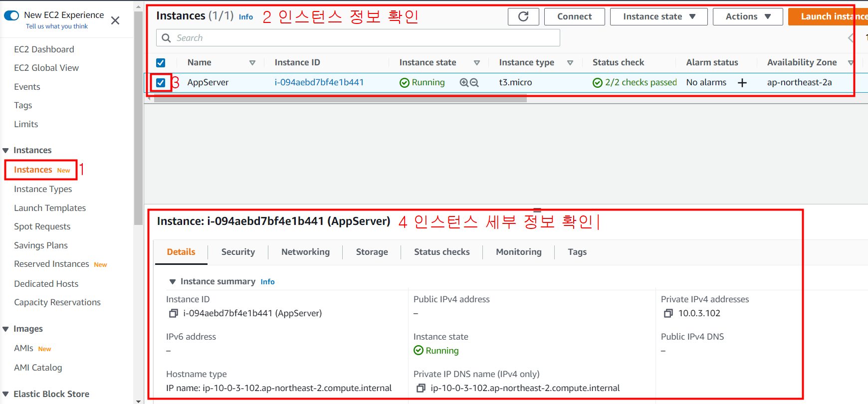Open the Storage tab

pos(372,252)
